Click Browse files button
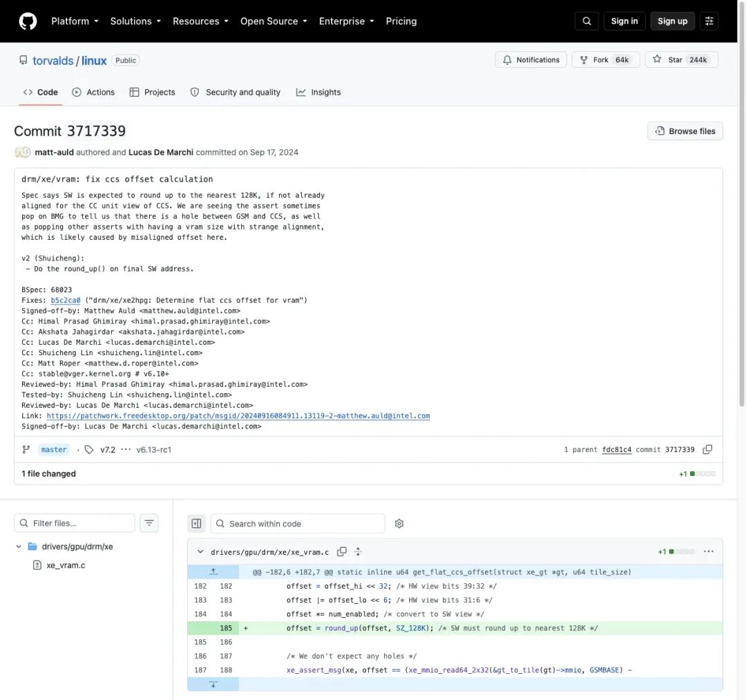 coord(685,131)
